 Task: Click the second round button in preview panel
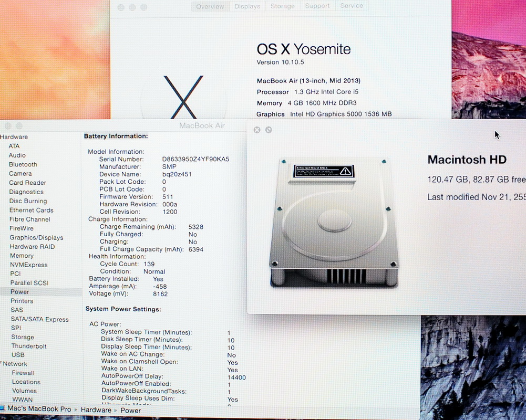(x=269, y=130)
